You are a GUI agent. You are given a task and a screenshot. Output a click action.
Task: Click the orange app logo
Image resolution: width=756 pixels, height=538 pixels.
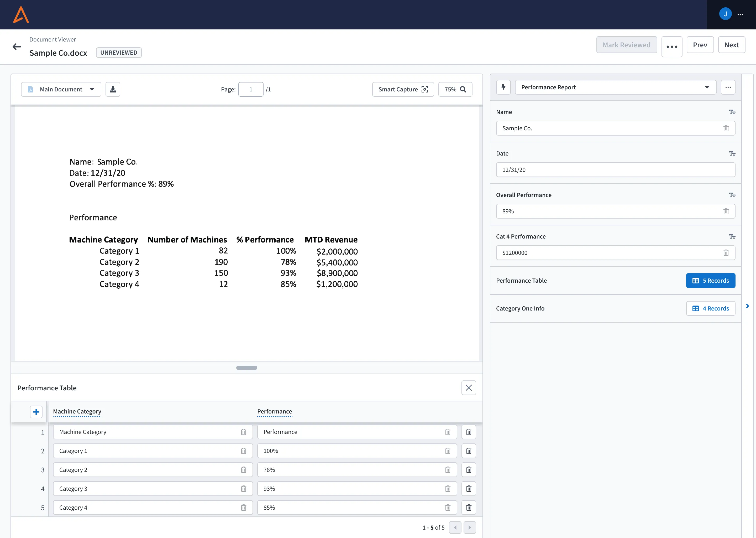pyautogui.click(x=21, y=15)
